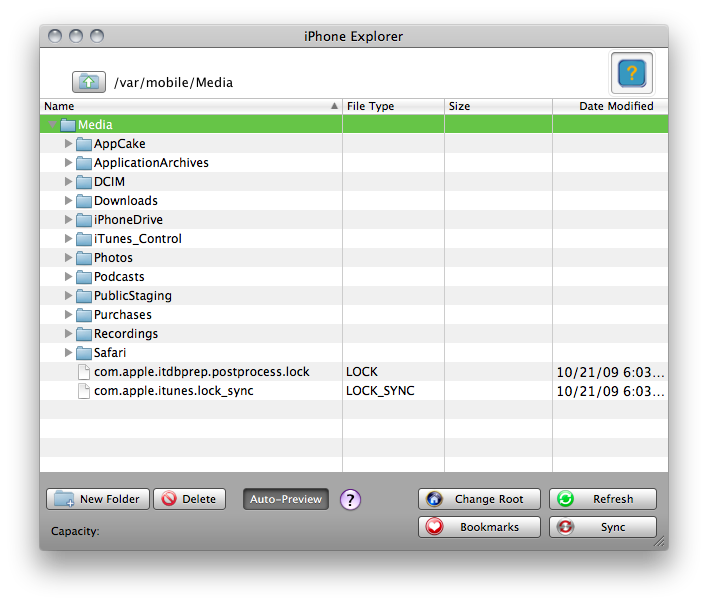Image resolution: width=708 pixels, height=605 pixels.
Task: Click the purple Auto-Preview help icon
Action: click(350, 499)
